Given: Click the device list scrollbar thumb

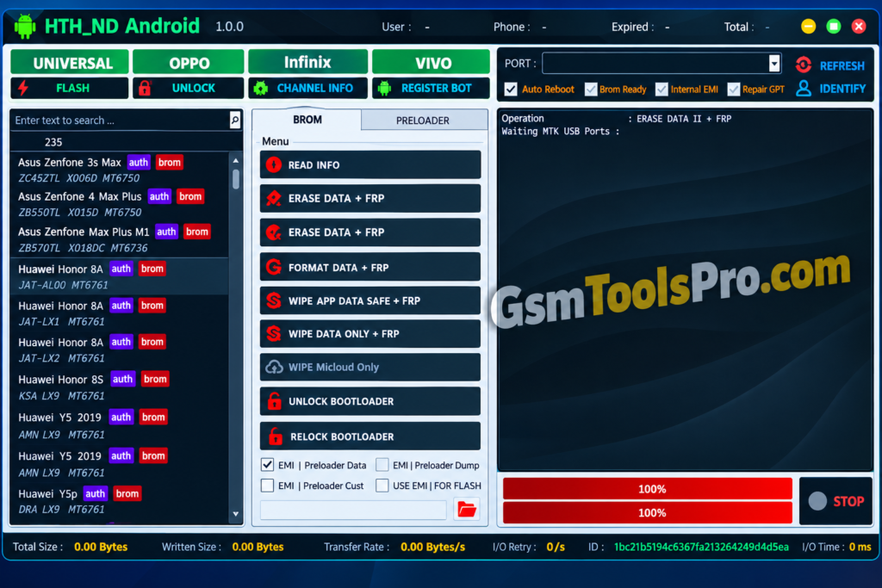Looking at the screenshot, I should tap(236, 179).
